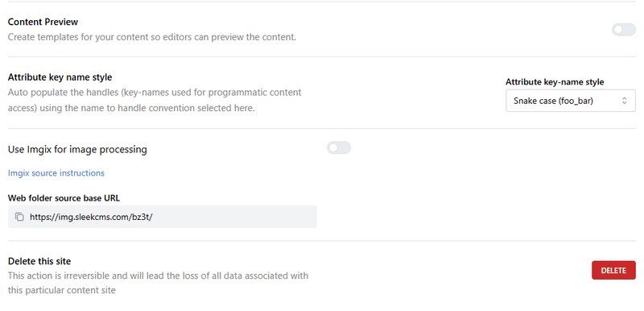644x311 pixels.
Task: Click the Web folder source base URL label
Action: (64, 198)
